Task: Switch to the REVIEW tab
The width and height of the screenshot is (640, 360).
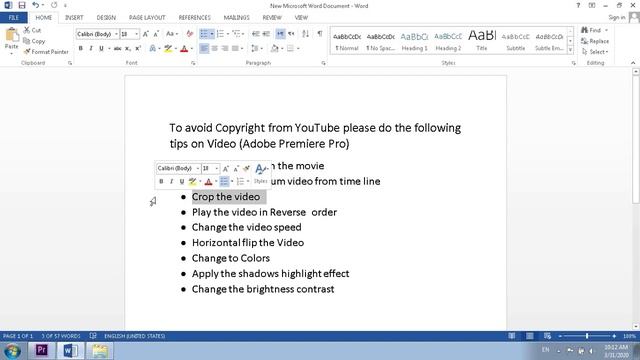Action: [x=272, y=18]
